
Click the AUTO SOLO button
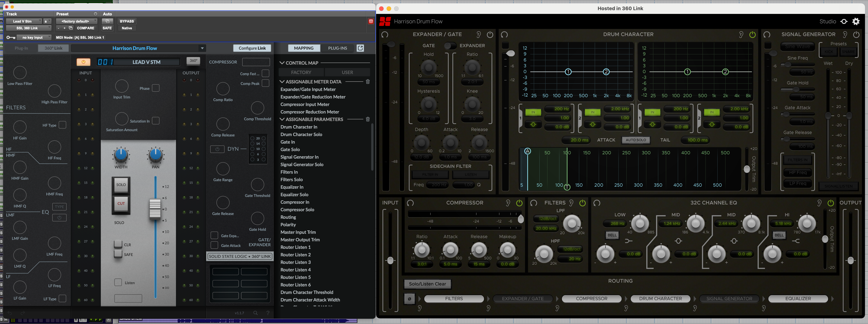pos(636,140)
